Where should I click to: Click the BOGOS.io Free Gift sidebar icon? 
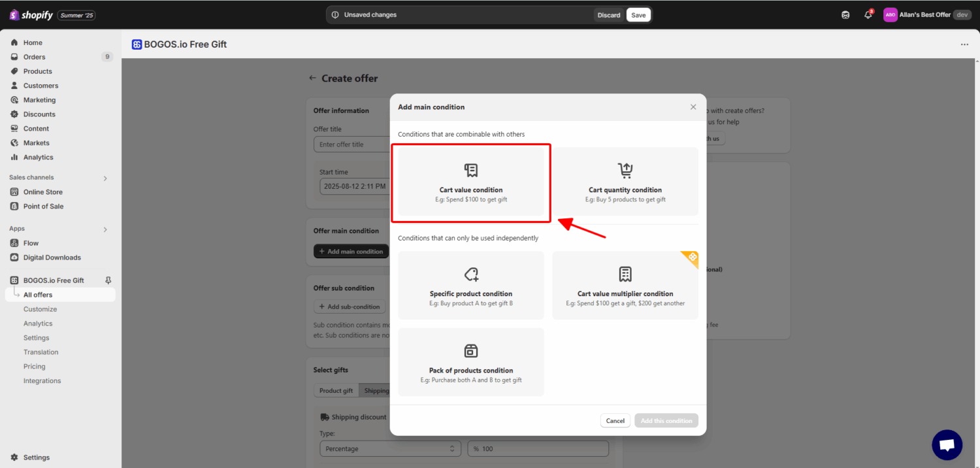click(14, 280)
